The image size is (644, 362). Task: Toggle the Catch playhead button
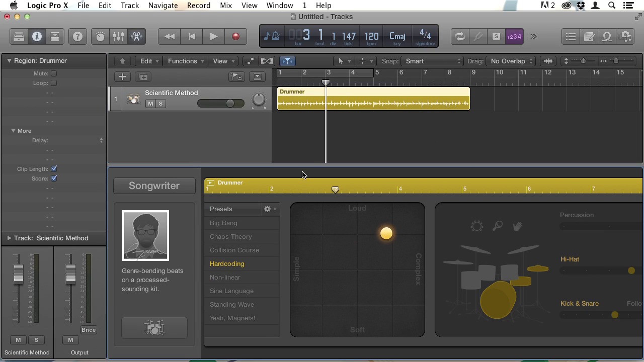click(x=287, y=61)
